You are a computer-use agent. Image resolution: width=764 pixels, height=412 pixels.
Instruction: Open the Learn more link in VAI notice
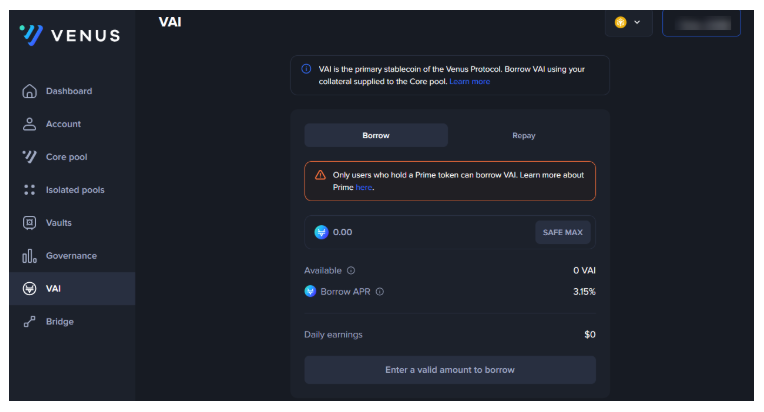[x=470, y=81]
